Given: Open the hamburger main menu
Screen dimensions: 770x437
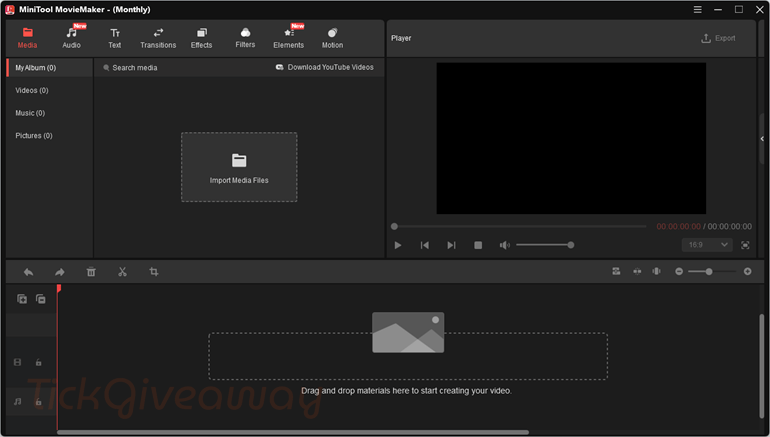Looking at the screenshot, I should (x=697, y=9).
